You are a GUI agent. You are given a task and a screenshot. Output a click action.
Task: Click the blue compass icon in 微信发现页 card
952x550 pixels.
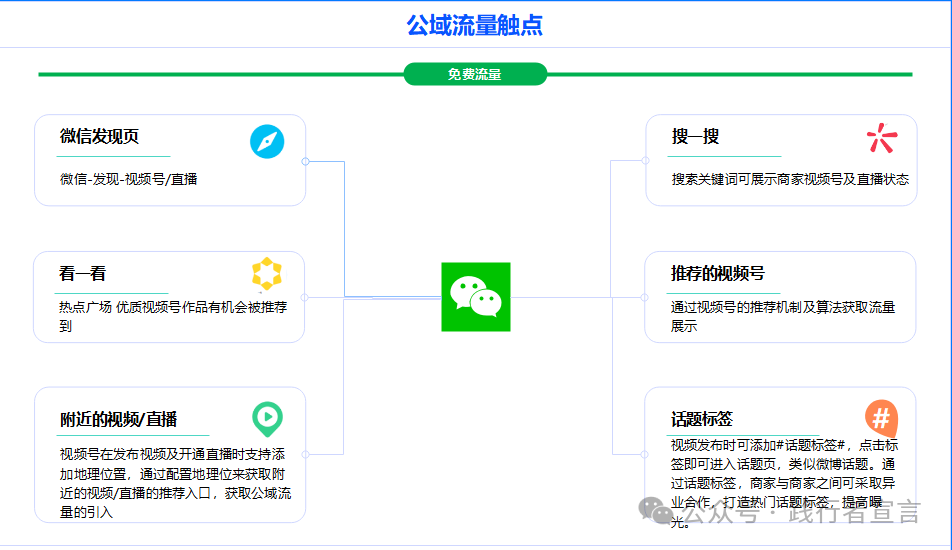pos(267,141)
